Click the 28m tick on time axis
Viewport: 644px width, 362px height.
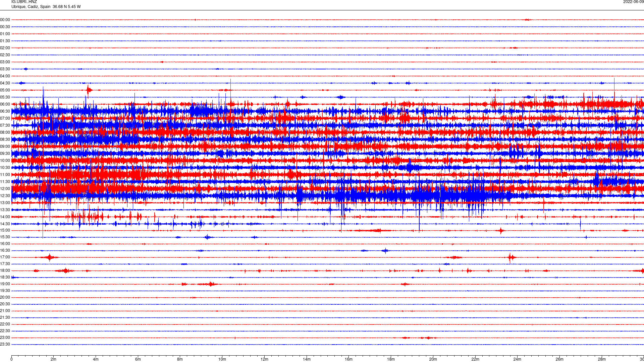pyautogui.click(x=602, y=359)
